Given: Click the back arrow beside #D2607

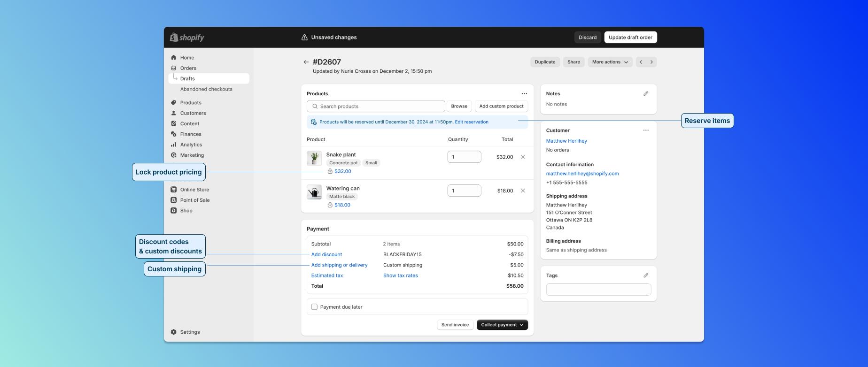Looking at the screenshot, I should click(306, 62).
